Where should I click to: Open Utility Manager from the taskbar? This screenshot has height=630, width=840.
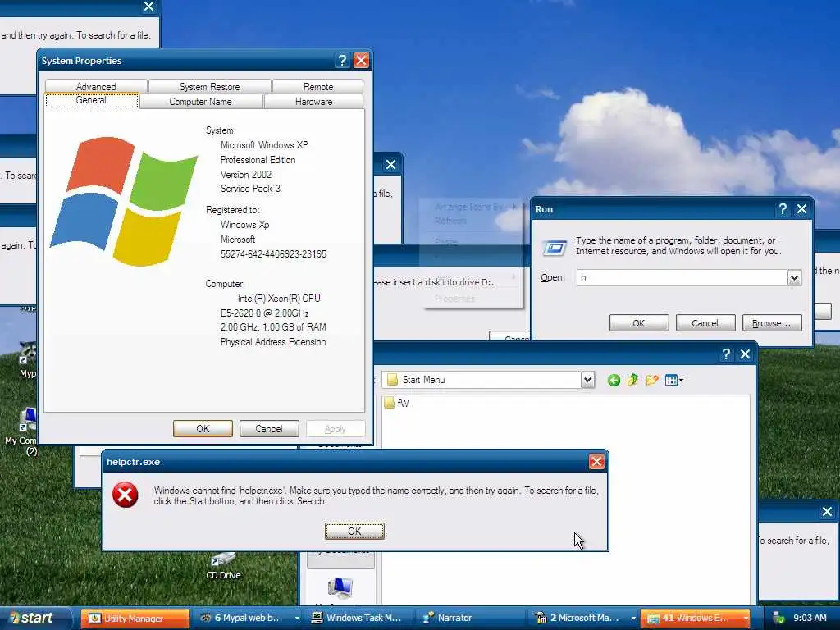tap(135, 618)
